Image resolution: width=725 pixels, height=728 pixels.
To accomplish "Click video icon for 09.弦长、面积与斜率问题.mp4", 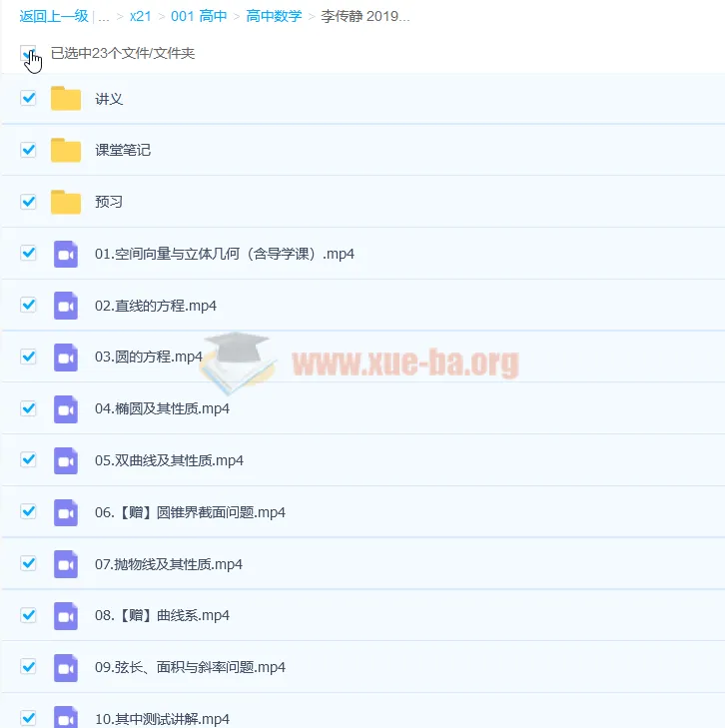I will point(66,668).
